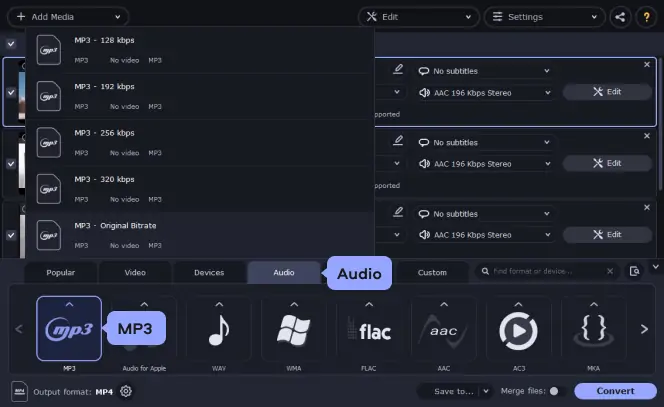Toggle the Merge files switch
The image size is (664, 407).
pyautogui.click(x=557, y=391)
